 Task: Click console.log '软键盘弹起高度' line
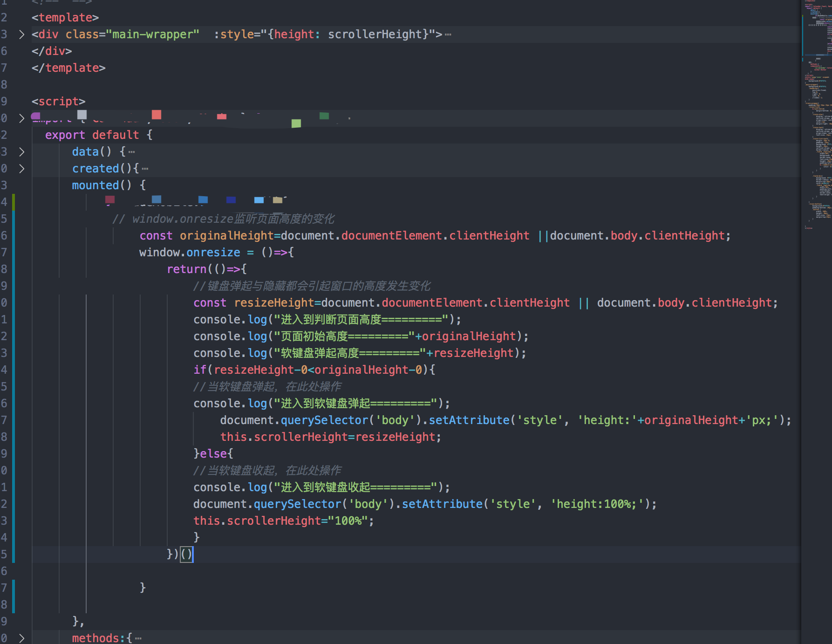tap(360, 353)
